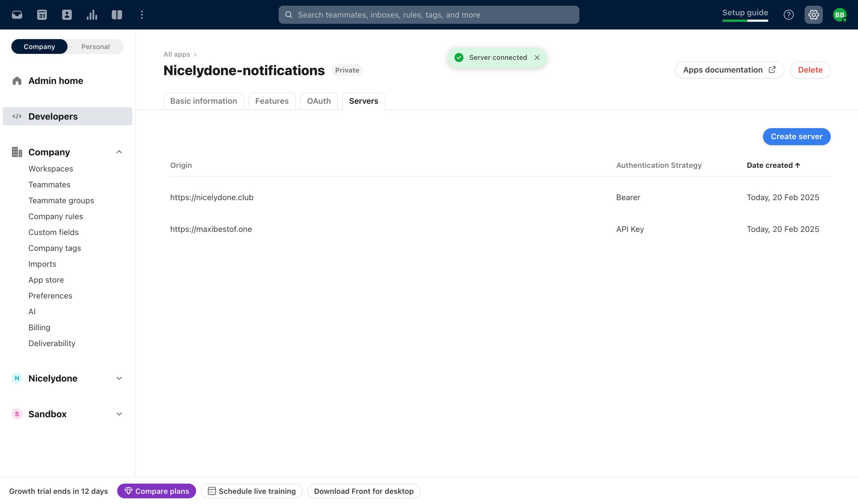Open the Features tab

(272, 101)
